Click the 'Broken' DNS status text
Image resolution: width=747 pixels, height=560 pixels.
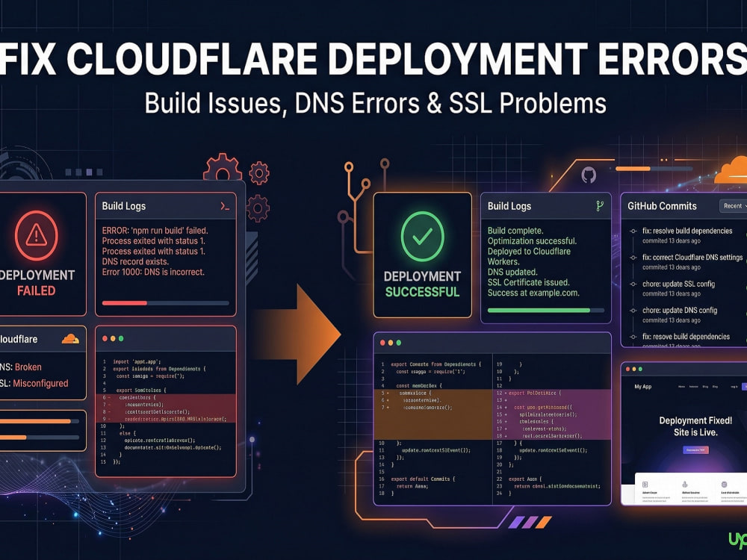click(28, 367)
